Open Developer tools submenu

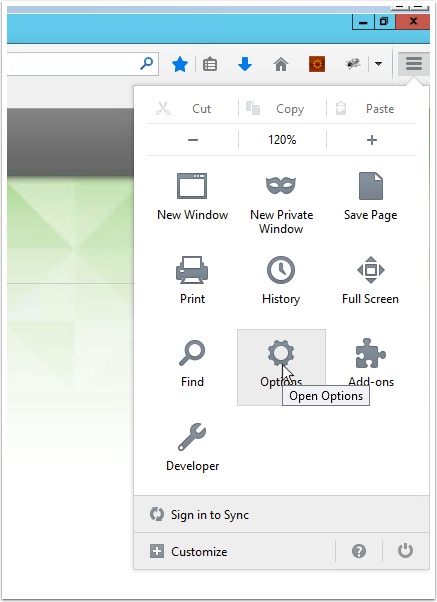click(x=192, y=447)
